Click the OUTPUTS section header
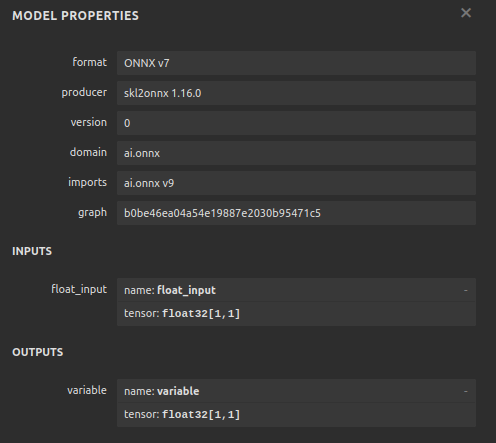Viewport: 496px width, 443px height. [x=38, y=352]
